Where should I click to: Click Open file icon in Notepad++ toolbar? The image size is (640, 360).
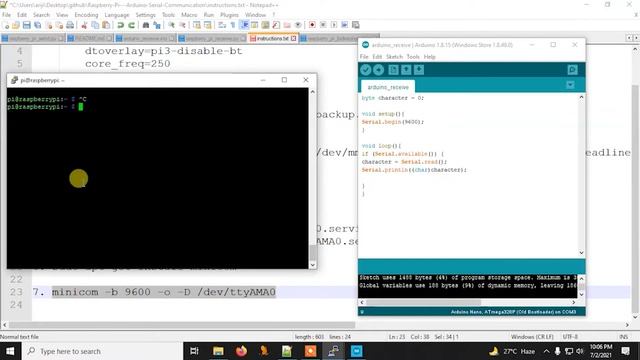[x=16, y=25]
